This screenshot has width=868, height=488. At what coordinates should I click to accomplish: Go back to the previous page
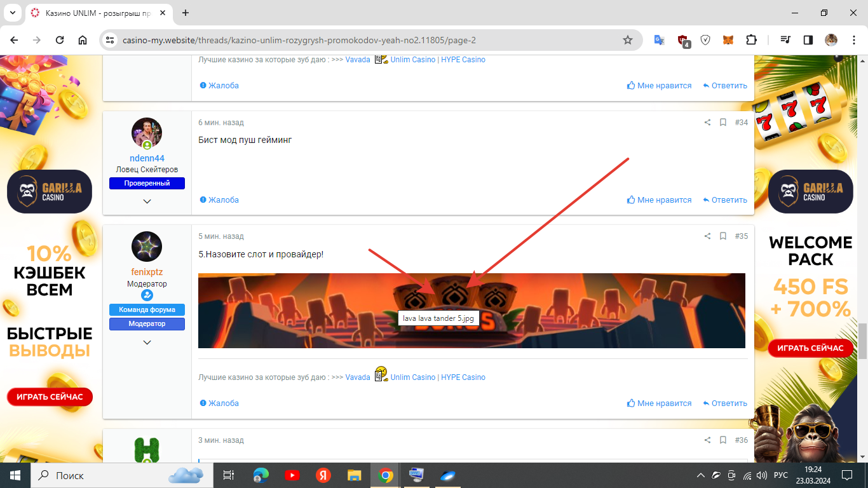tap(14, 40)
